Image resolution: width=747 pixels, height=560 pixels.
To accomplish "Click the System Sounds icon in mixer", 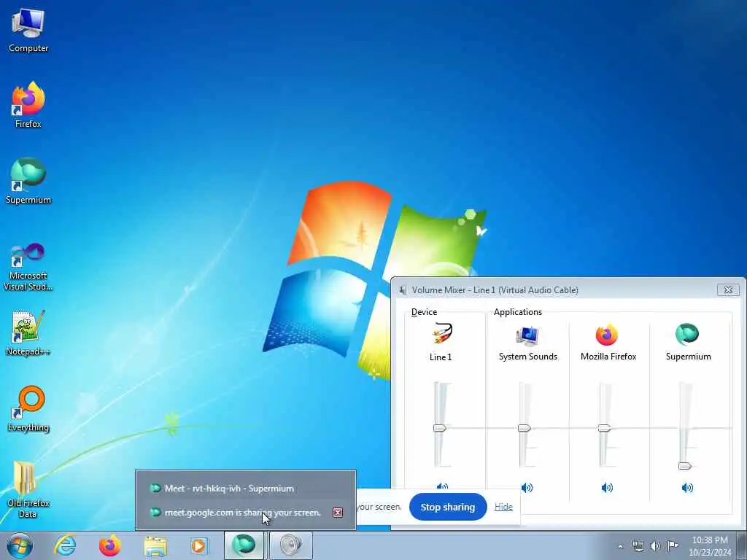I will click(x=527, y=336).
